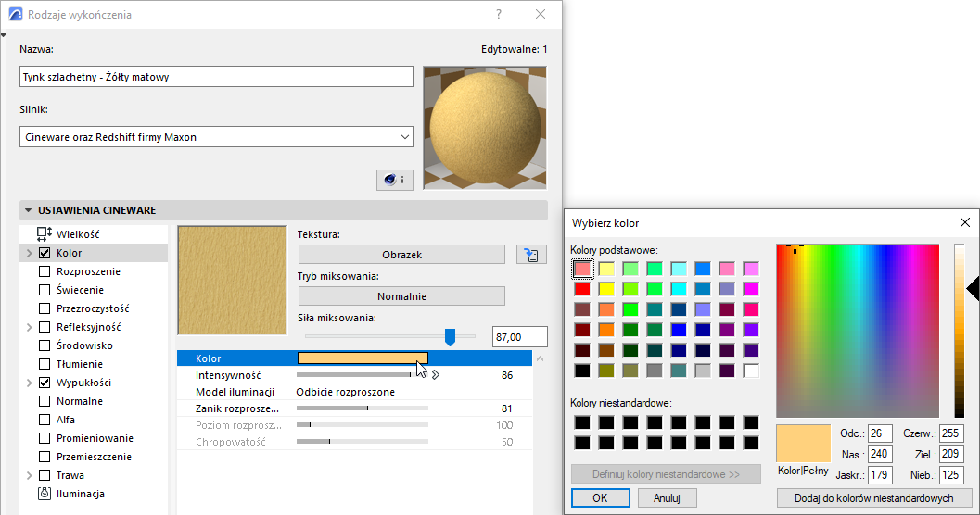Click in the hue-saturation color spectrum

(x=858, y=331)
